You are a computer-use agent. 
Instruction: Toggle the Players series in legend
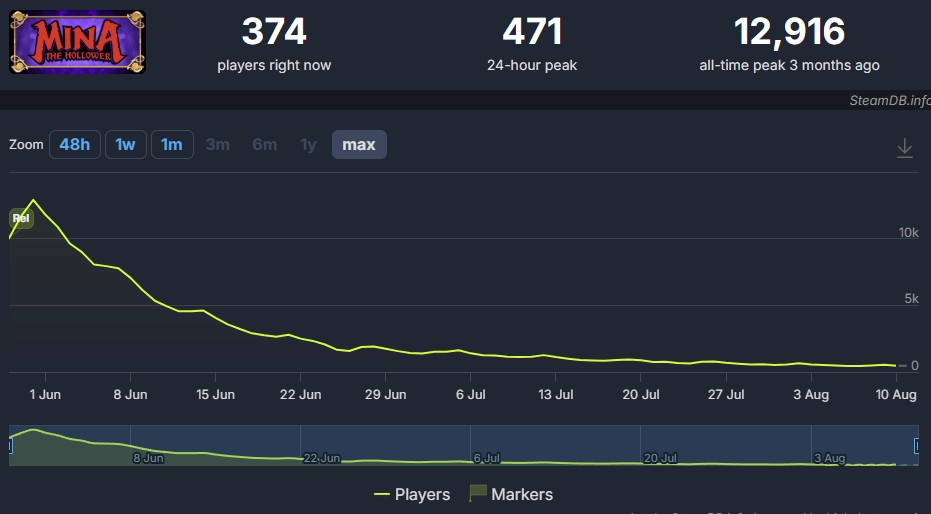point(412,494)
